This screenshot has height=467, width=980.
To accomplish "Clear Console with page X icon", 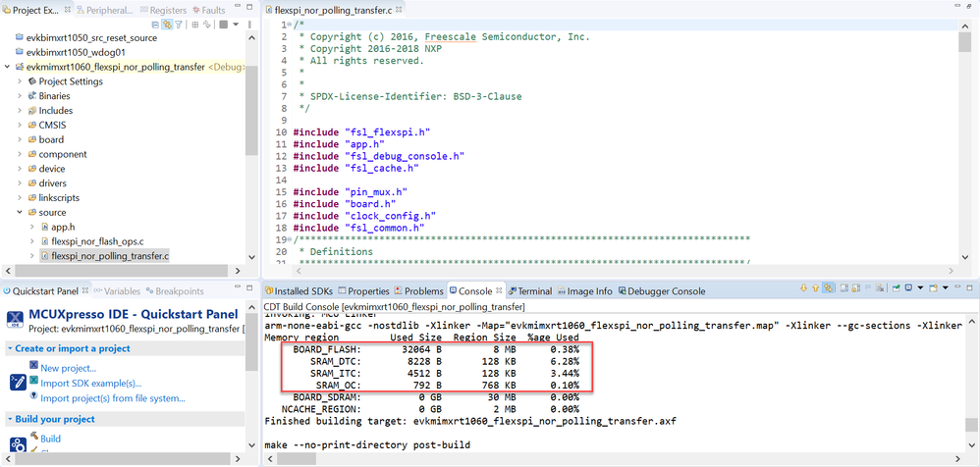I will [880, 287].
